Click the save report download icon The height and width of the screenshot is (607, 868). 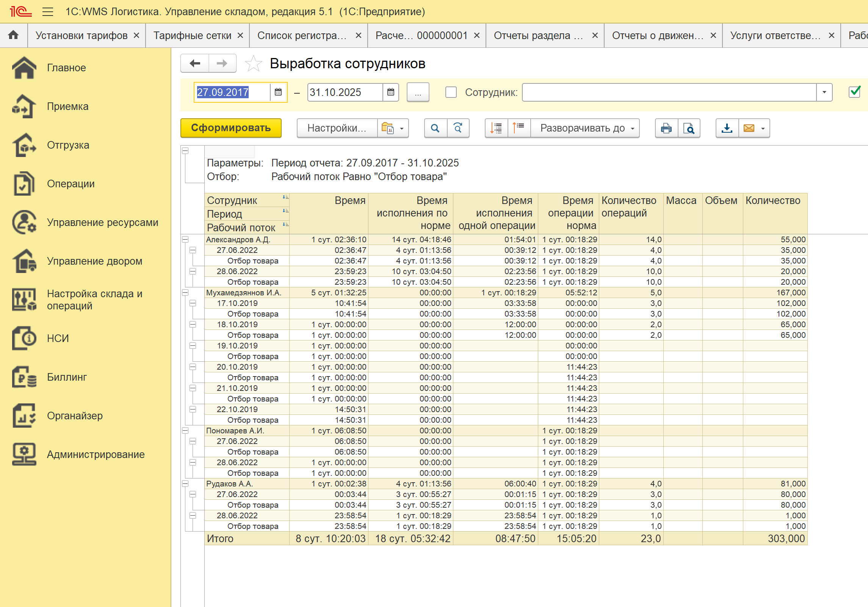click(x=727, y=128)
